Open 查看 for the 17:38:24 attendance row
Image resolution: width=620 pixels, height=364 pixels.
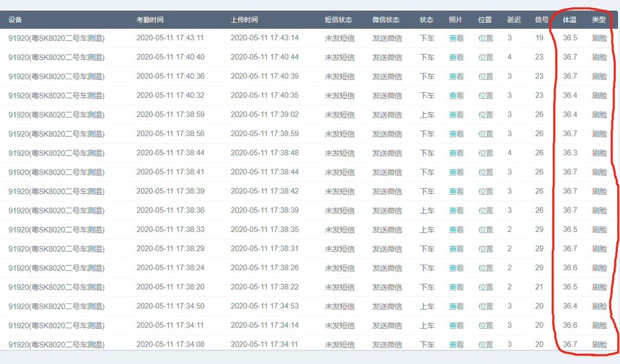pos(456,268)
